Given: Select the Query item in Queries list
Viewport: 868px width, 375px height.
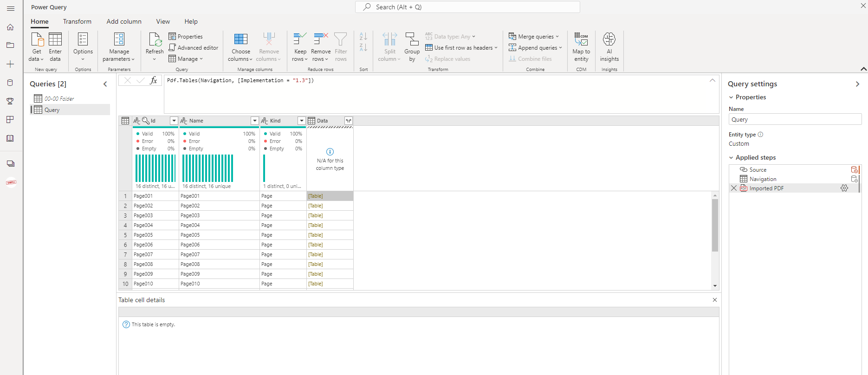Looking at the screenshot, I should pos(70,110).
